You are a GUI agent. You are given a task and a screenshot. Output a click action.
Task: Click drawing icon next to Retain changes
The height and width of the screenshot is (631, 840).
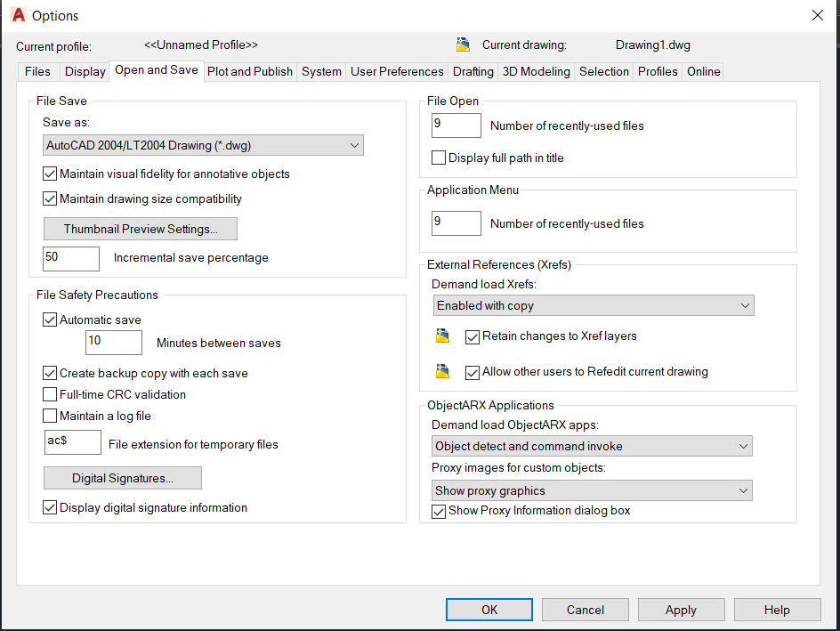[x=442, y=336]
